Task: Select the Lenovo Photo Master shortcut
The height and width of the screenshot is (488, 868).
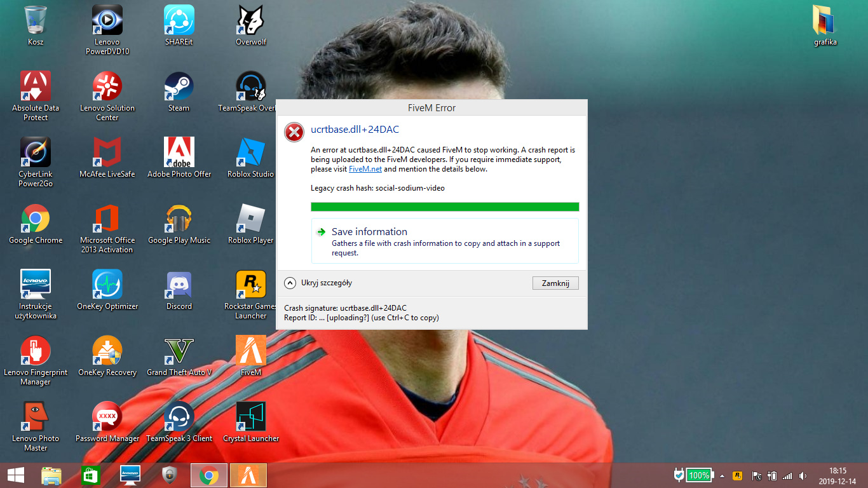Action: click(x=36, y=426)
